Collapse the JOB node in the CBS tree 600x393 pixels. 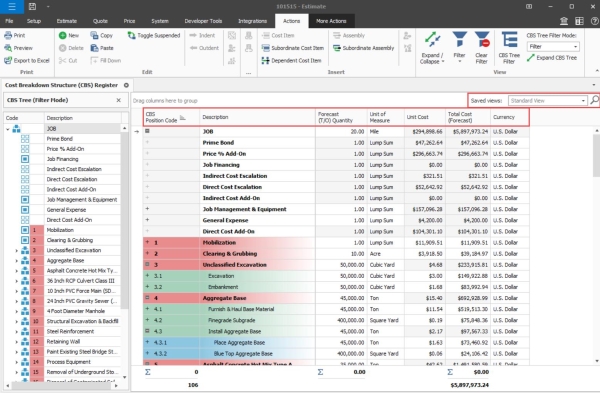pos(8,129)
